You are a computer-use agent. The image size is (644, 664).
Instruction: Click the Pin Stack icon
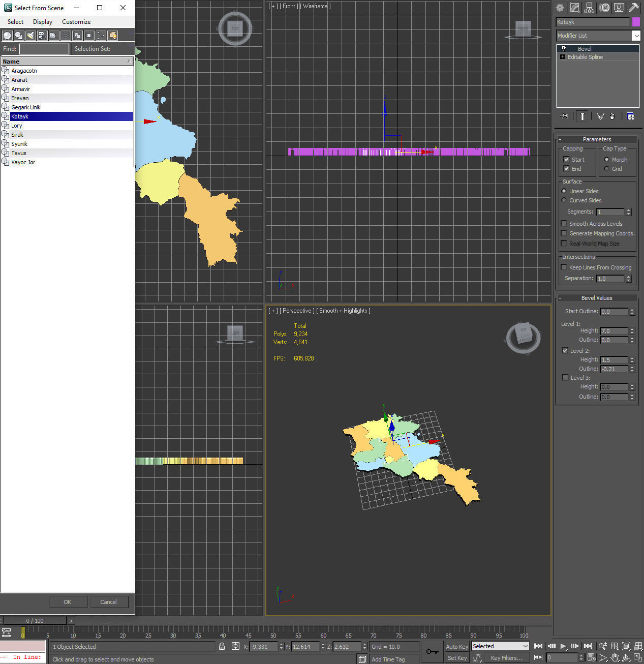pos(564,116)
